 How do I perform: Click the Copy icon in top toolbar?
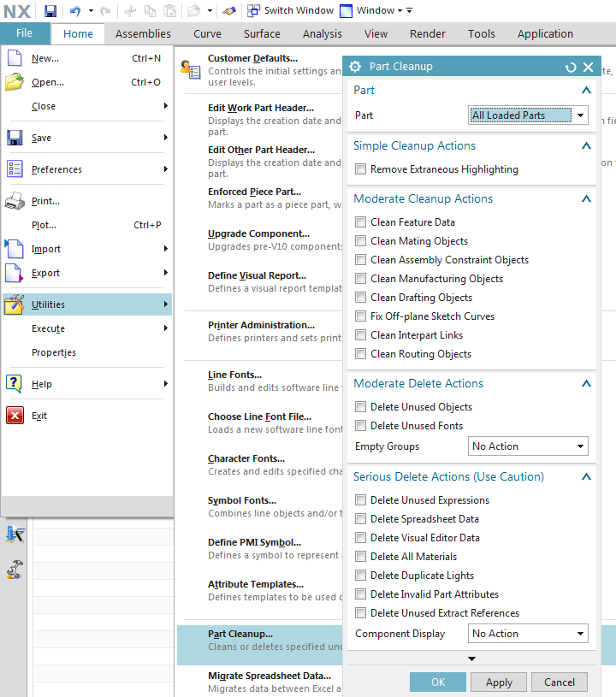click(x=151, y=10)
